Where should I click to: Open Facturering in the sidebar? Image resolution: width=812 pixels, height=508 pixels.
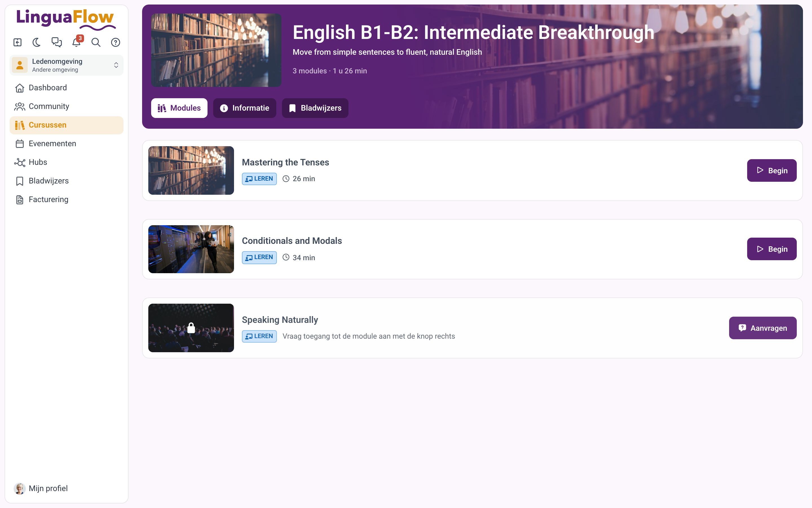tap(67, 200)
